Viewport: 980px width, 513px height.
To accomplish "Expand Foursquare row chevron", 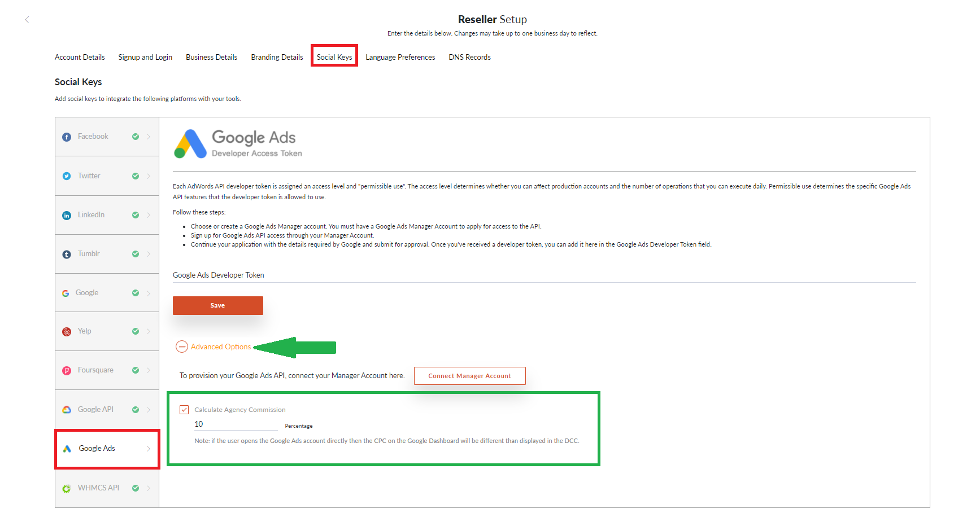I will click(149, 370).
